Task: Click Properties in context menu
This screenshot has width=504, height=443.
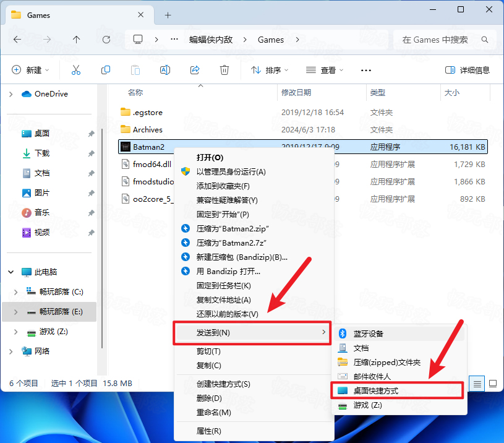Action: (x=254, y=431)
